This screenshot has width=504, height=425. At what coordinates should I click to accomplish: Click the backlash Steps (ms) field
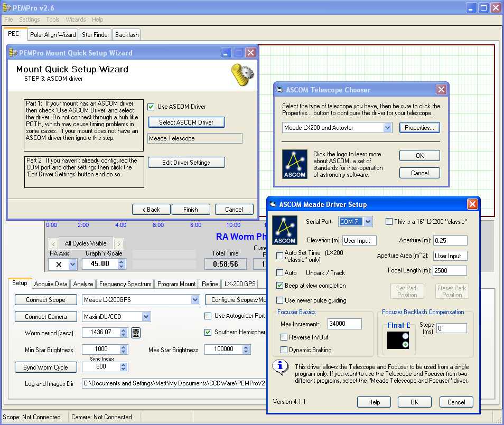451,328
